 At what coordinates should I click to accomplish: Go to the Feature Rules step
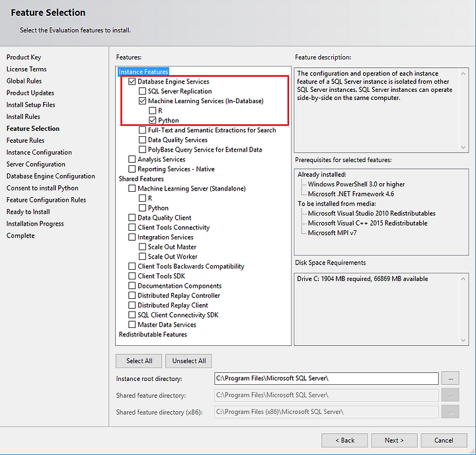[x=25, y=140]
